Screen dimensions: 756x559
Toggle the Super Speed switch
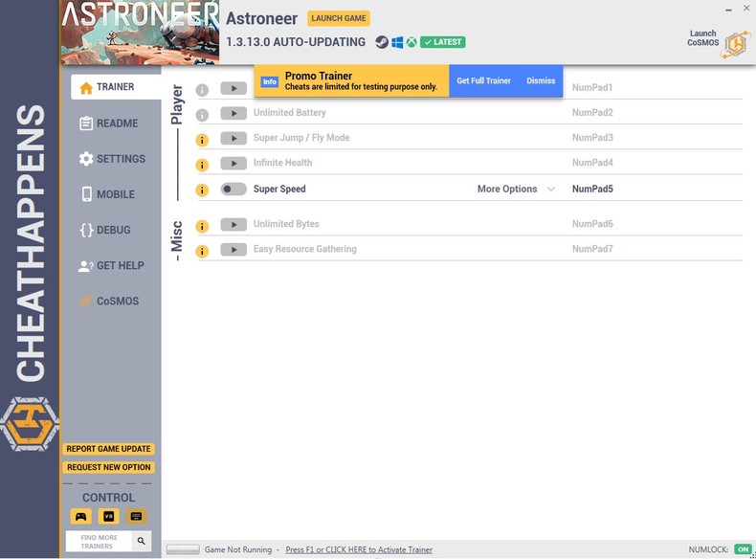pyautogui.click(x=233, y=190)
